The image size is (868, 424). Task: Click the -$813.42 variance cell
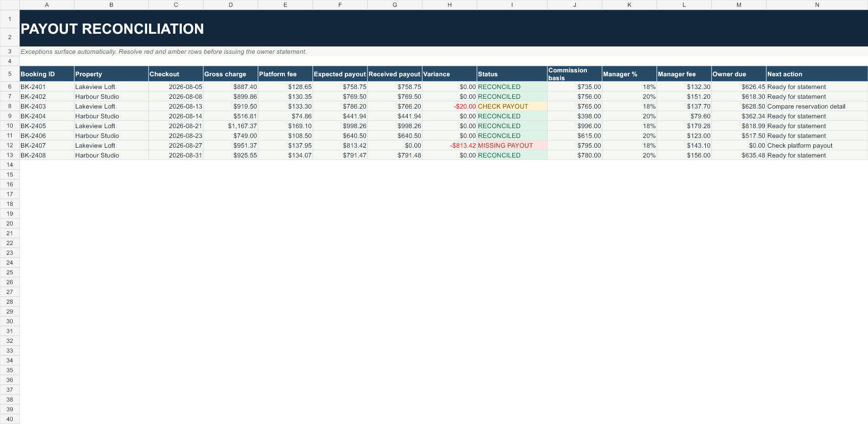(450, 145)
